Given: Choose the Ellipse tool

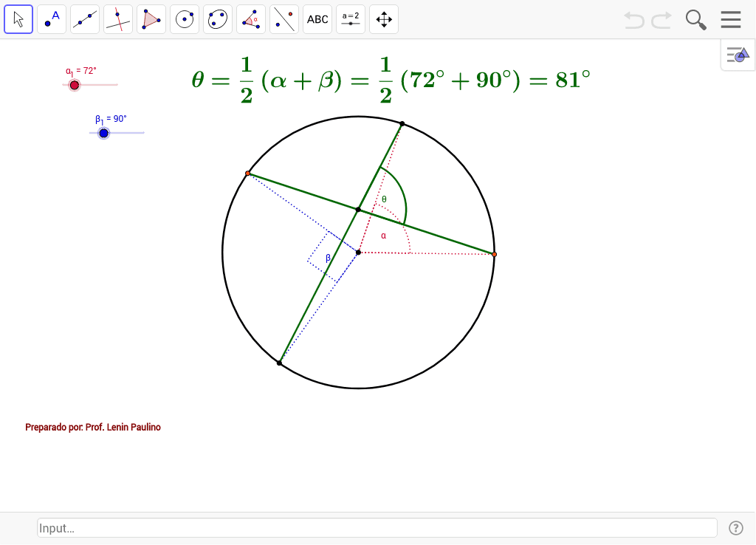Looking at the screenshot, I should tap(218, 19).
